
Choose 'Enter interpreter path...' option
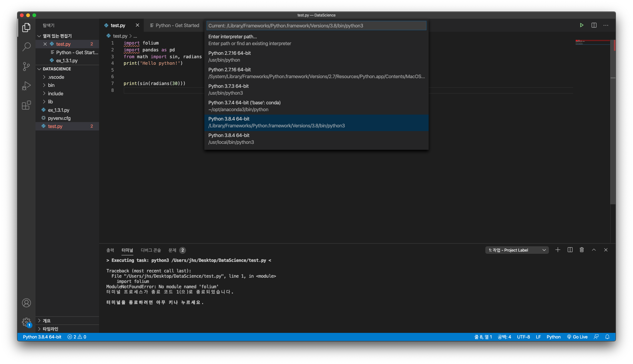pos(316,40)
